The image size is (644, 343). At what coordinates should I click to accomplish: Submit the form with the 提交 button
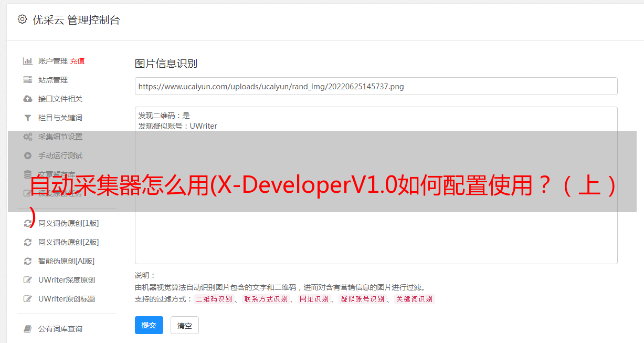click(149, 325)
